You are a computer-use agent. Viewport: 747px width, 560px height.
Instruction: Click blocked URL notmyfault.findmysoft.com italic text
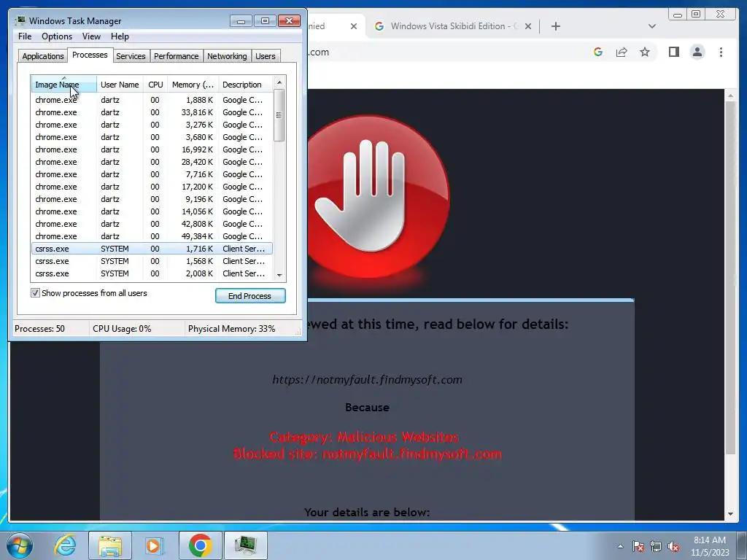click(368, 379)
